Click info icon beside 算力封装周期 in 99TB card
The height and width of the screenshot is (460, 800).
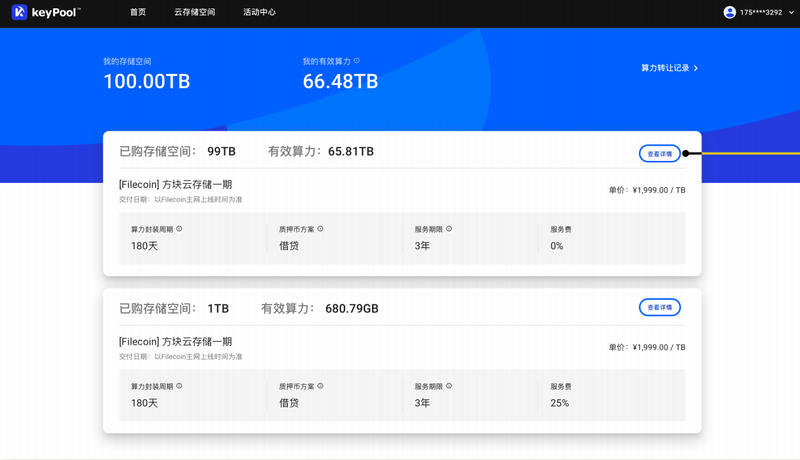click(x=179, y=229)
